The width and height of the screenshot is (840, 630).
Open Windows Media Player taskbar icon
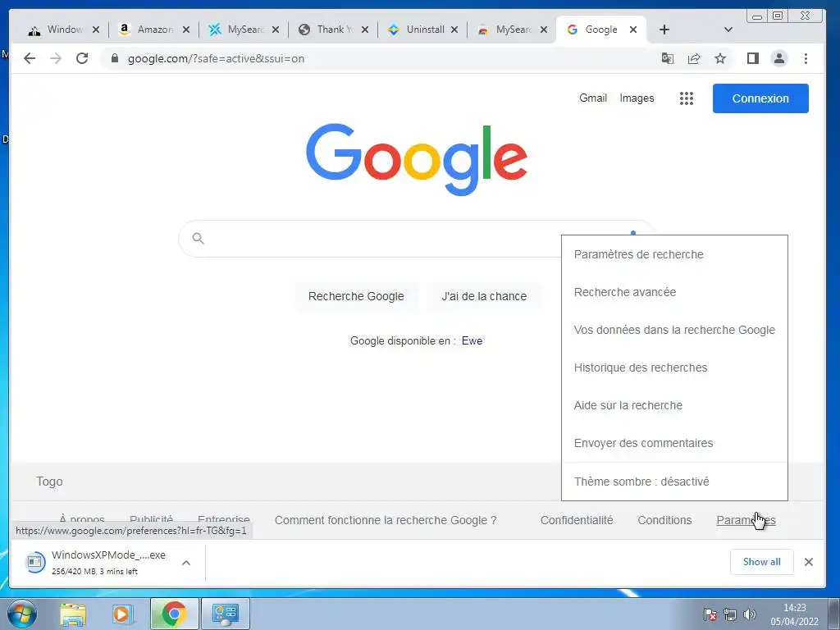coord(123,614)
